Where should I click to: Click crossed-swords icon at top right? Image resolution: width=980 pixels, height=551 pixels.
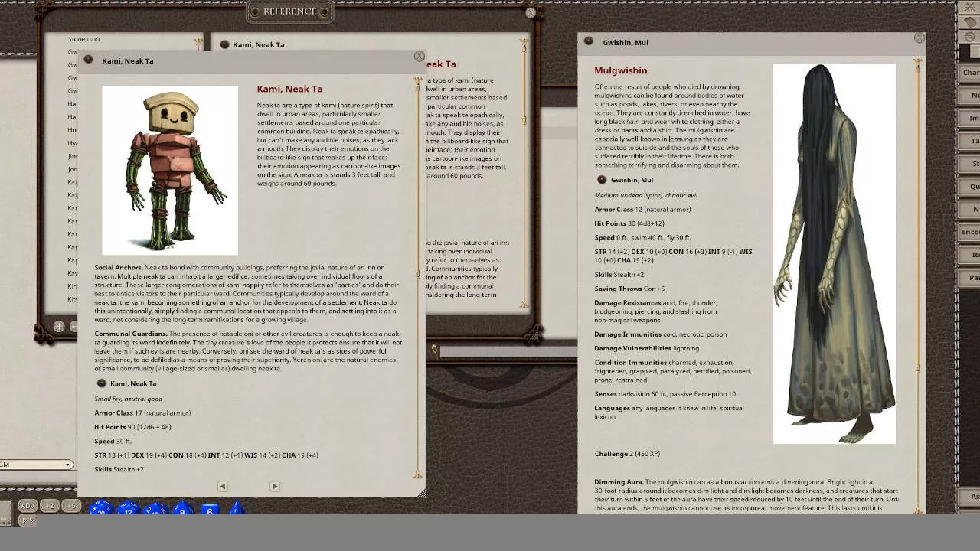point(969,7)
